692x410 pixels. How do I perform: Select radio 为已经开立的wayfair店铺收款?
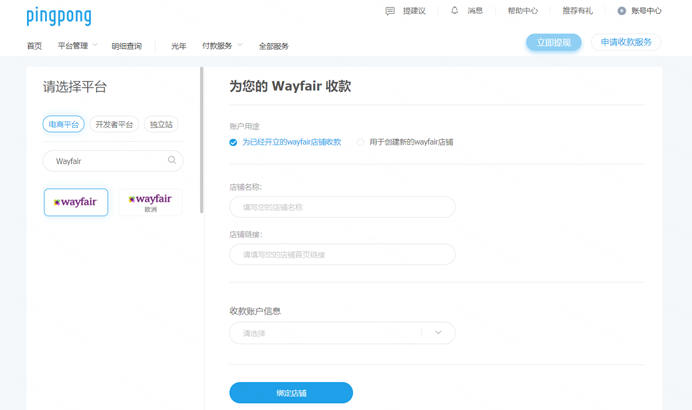click(233, 142)
